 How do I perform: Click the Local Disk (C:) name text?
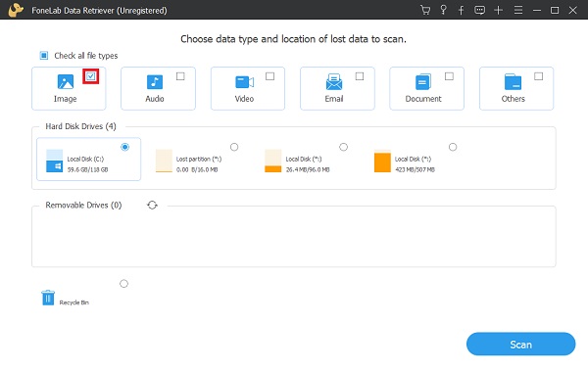(85, 160)
